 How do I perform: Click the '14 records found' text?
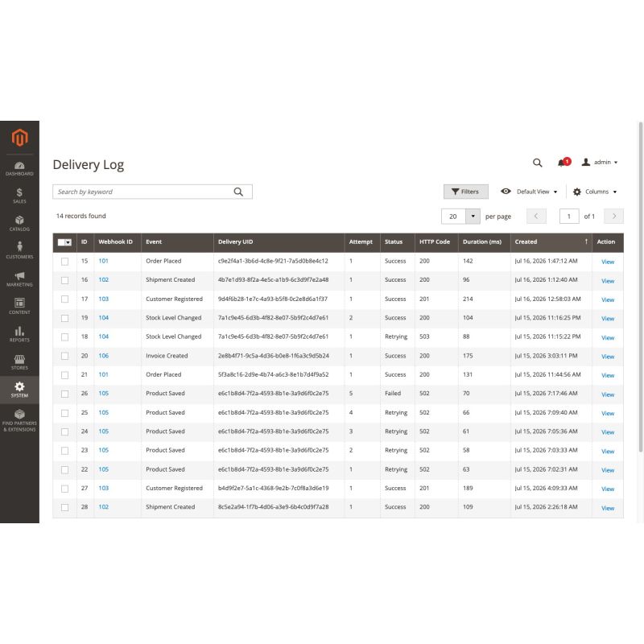(x=81, y=216)
